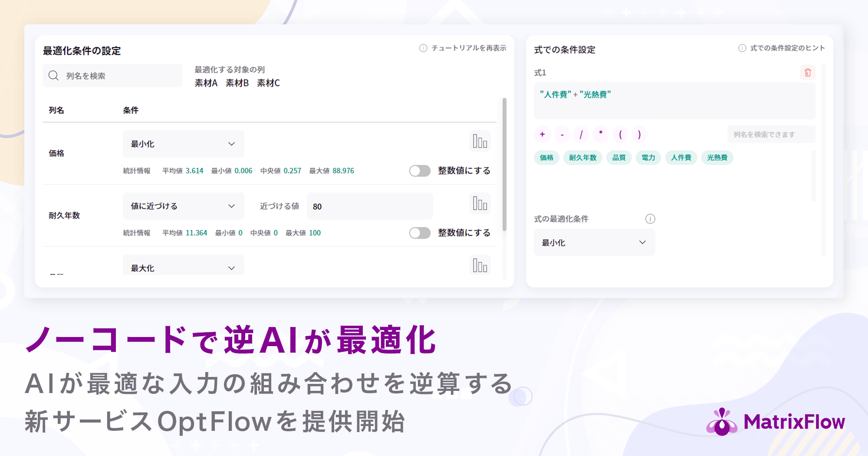Open the distribution chart icon for 耐久年数
The image size is (868, 456).
coord(480,203)
